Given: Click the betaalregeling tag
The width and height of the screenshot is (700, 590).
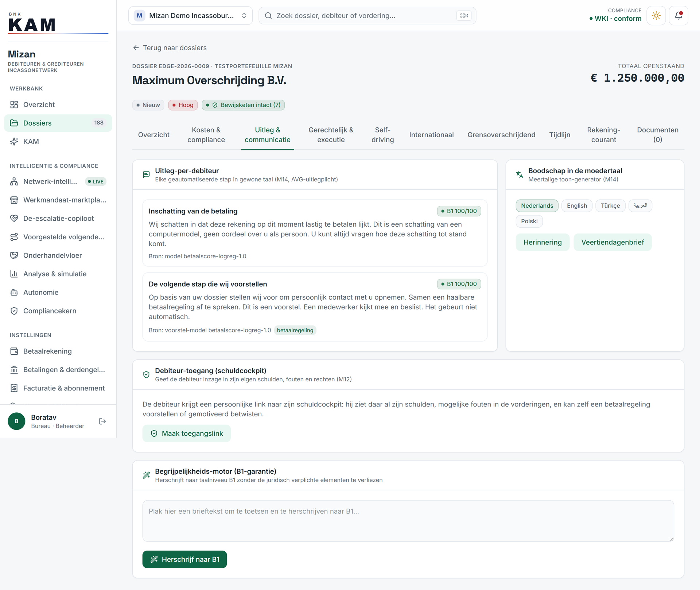Looking at the screenshot, I should [295, 330].
